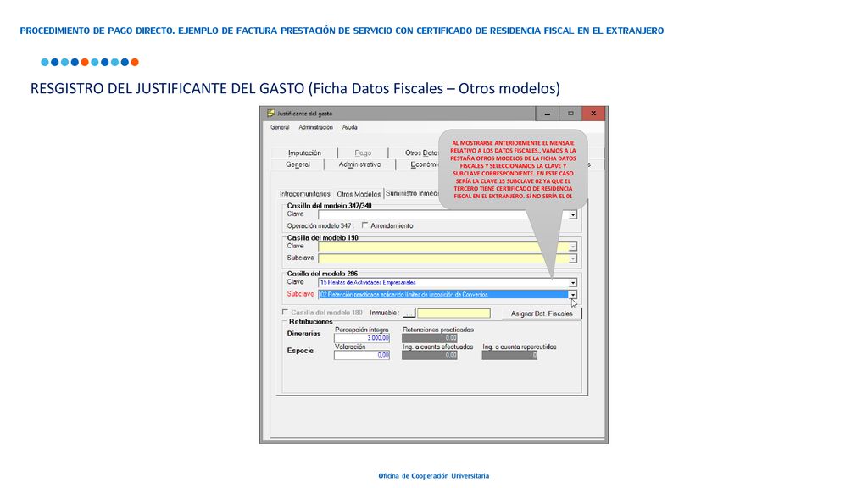Click the 'Oficina de Cooperación Universitaria' footer text
868x488 pixels.
(433, 476)
